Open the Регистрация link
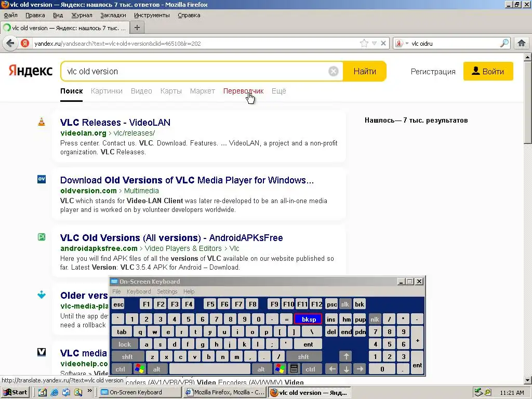Image resolution: width=532 pixels, height=399 pixels. (x=433, y=72)
